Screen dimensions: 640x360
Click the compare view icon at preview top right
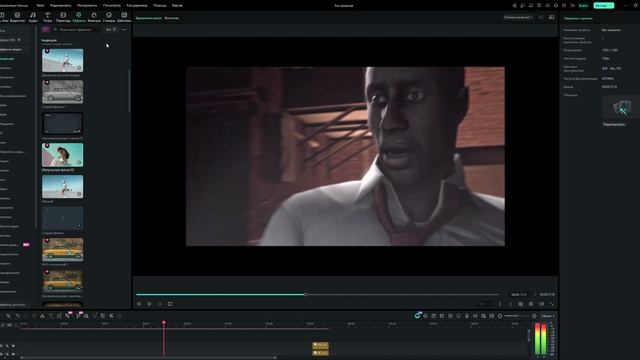(x=551, y=17)
